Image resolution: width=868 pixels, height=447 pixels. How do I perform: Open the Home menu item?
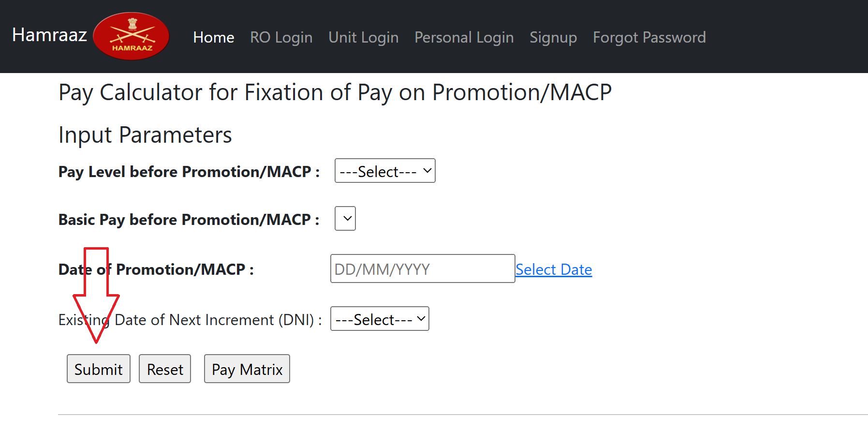click(x=213, y=37)
